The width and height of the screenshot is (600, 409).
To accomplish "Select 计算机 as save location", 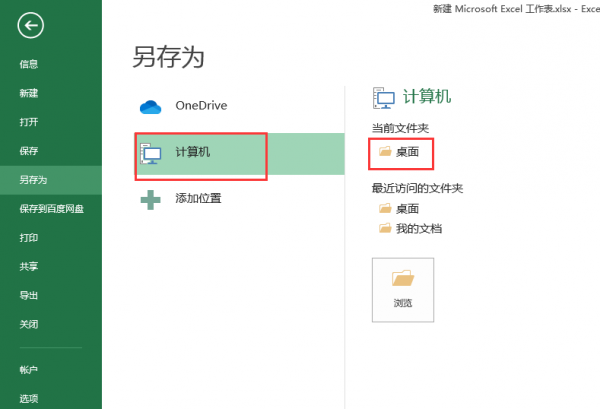I will pos(240,154).
